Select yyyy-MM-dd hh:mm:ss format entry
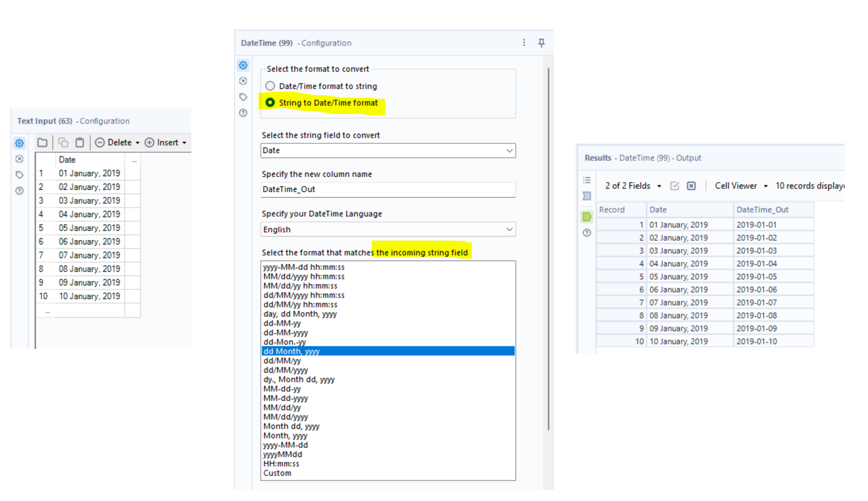 pyautogui.click(x=304, y=267)
